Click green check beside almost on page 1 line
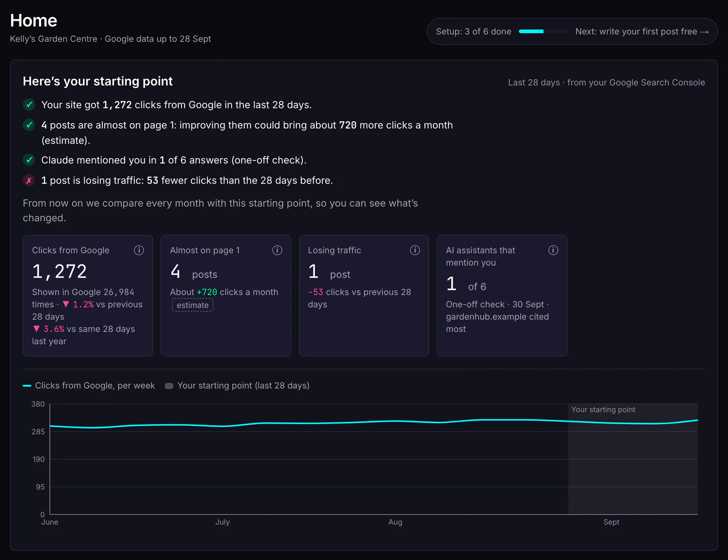The image size is (728, 560). point(29,125)
